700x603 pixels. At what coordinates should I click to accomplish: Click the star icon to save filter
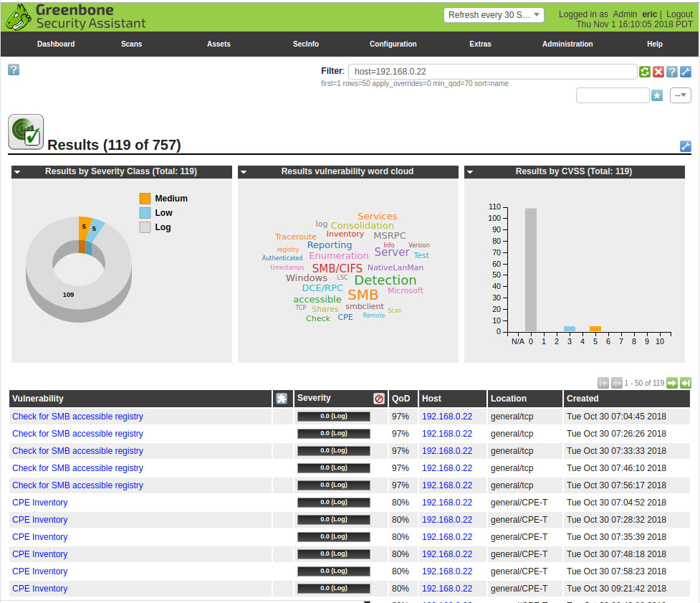tap(657, 95)
